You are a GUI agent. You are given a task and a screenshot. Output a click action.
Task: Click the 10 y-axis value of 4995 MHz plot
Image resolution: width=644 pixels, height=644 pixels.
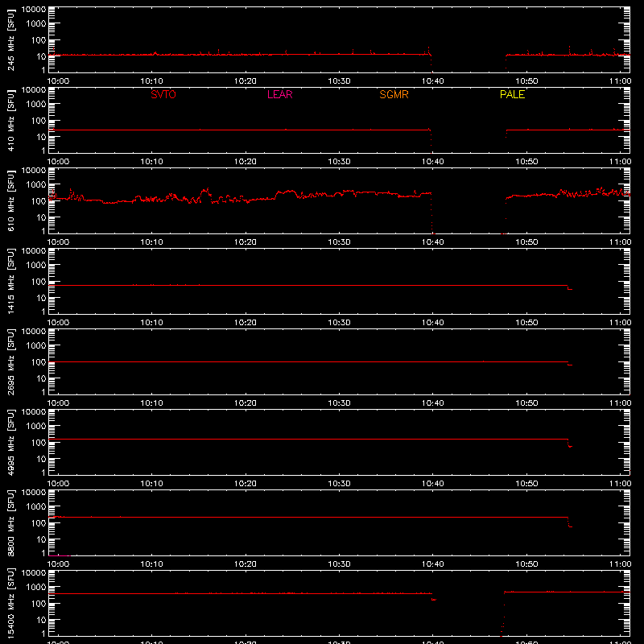coord(41,459)
